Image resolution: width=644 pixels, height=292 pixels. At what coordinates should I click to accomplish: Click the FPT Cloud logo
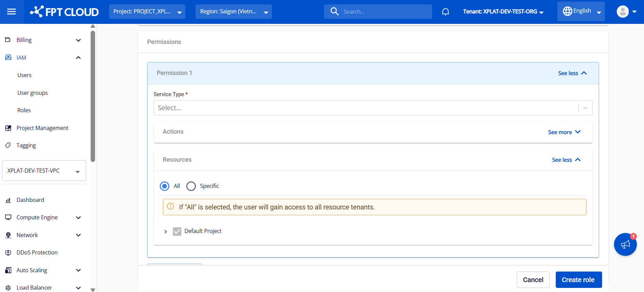pos(64,12)
